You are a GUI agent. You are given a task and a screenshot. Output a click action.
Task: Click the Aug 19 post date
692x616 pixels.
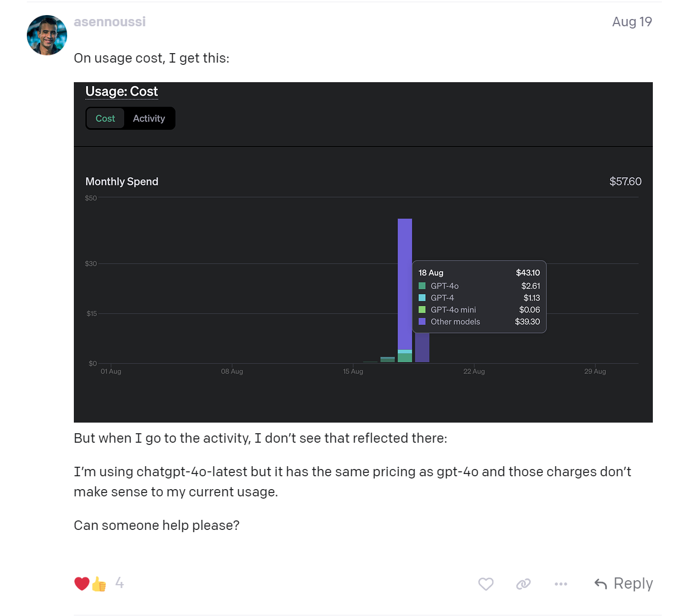[x=632, y=22]
